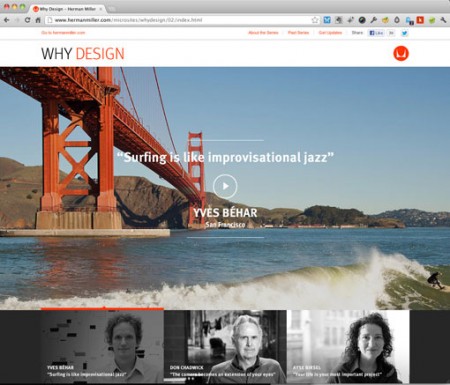Open the browser home icon
450x385 pixels.
click(x=38, y=20)
